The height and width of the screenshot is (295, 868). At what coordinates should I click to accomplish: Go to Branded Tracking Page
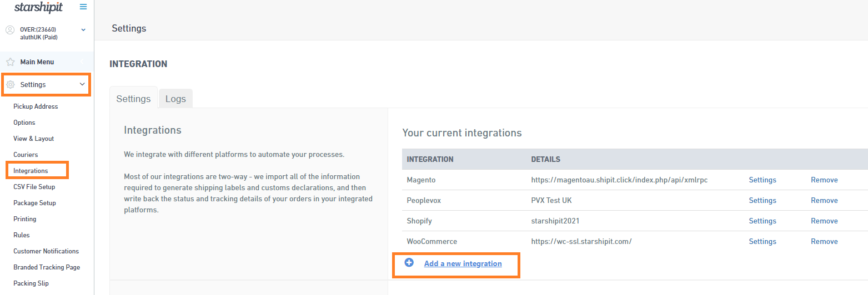(47, 267)
